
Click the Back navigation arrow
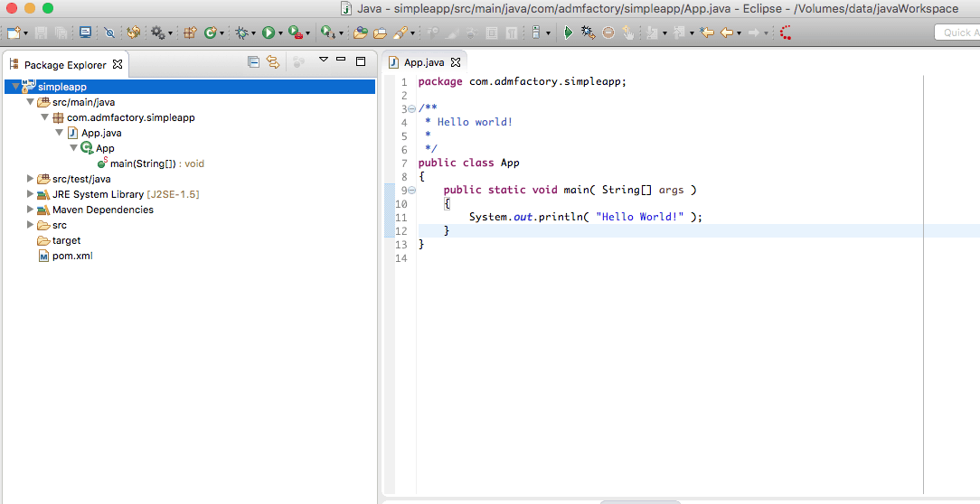tap(727, 33)
